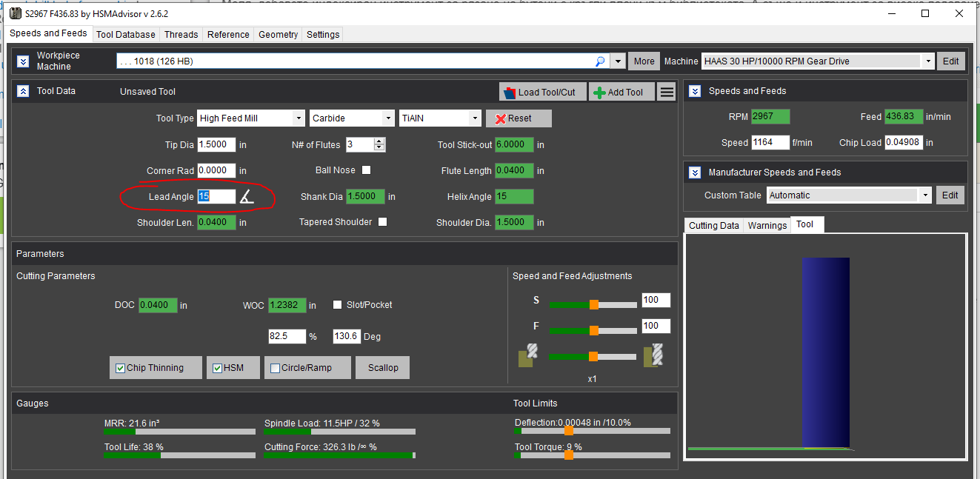Click the conservative cutting tool icon left of slider
Viewport: 980px width, 479px height.
527,355
